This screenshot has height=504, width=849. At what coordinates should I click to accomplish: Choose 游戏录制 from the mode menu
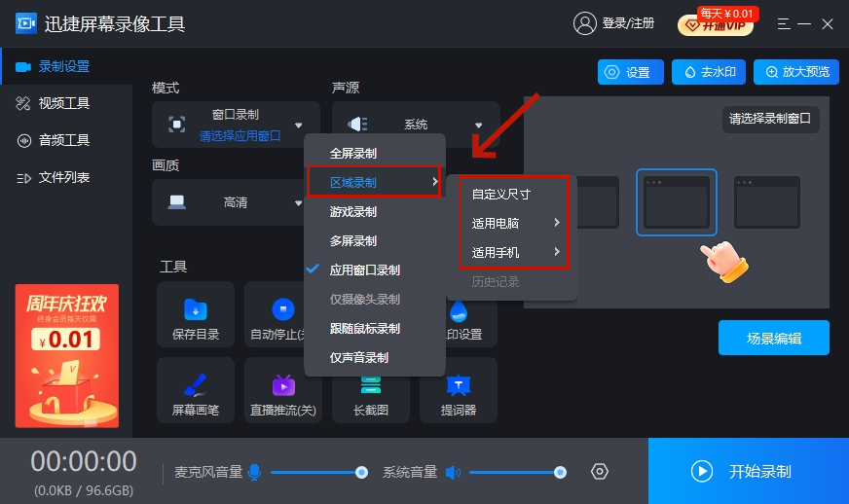375,212
